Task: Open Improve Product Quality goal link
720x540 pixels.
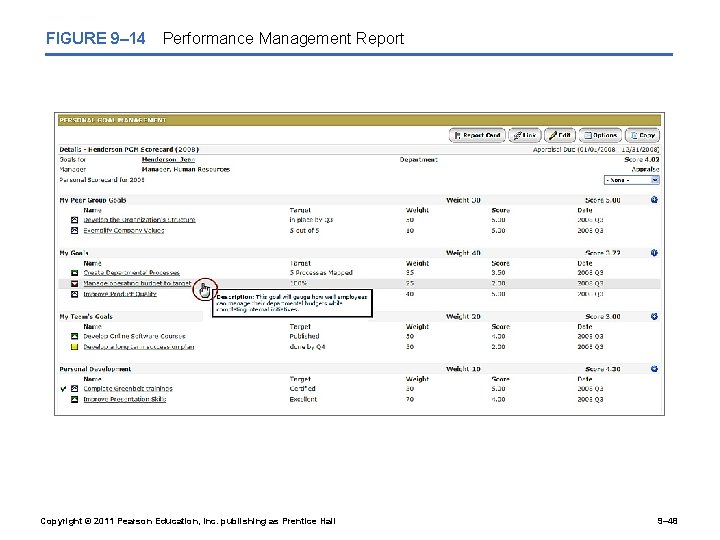Action: coord(120,294)
